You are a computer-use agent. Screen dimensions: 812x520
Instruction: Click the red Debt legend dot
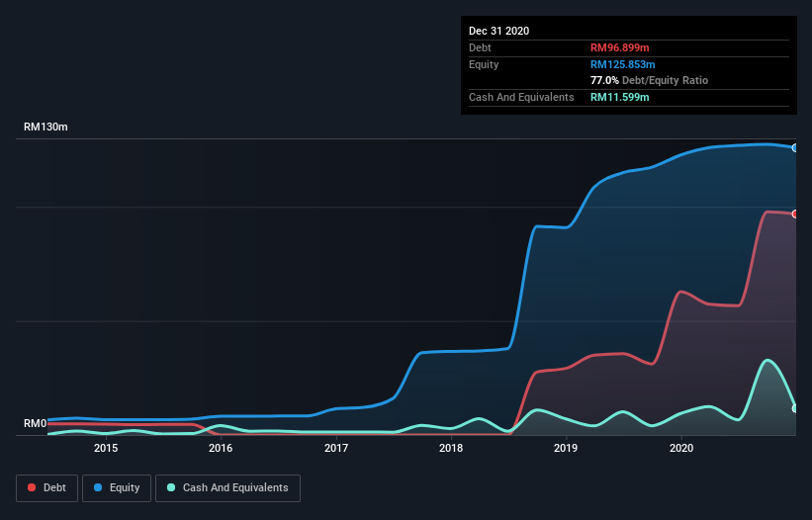[32, 487]
